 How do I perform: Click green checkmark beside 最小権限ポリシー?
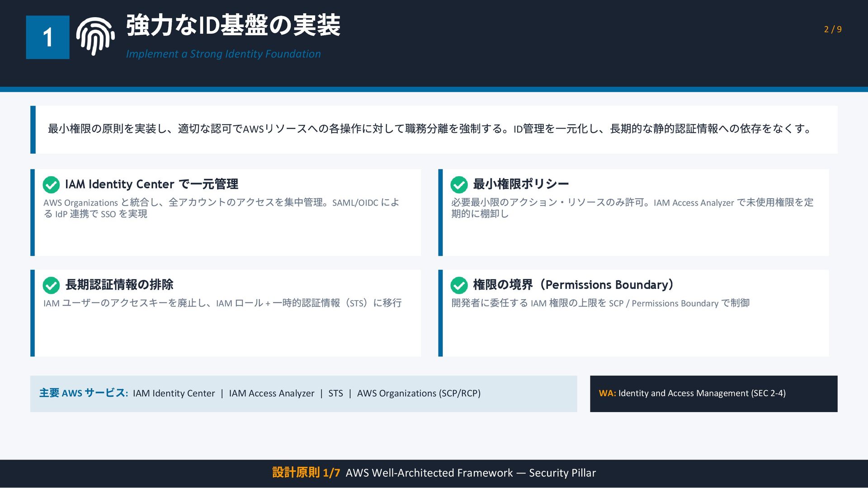pyautogui.click(x=459, y=184)
